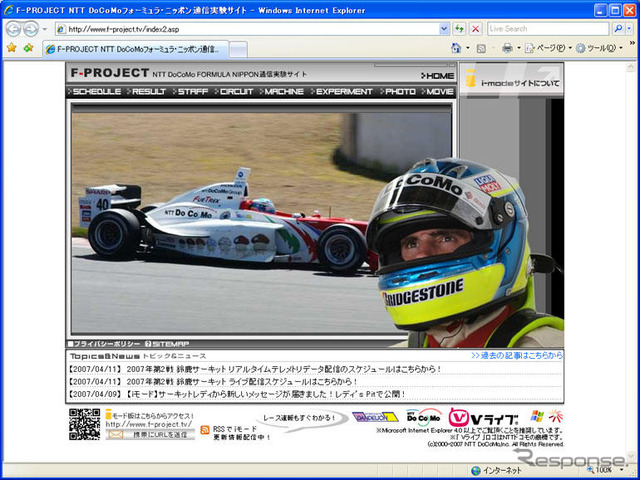Stop loading with the red X icon
640x480 pixels.
[x=475, y=29]
